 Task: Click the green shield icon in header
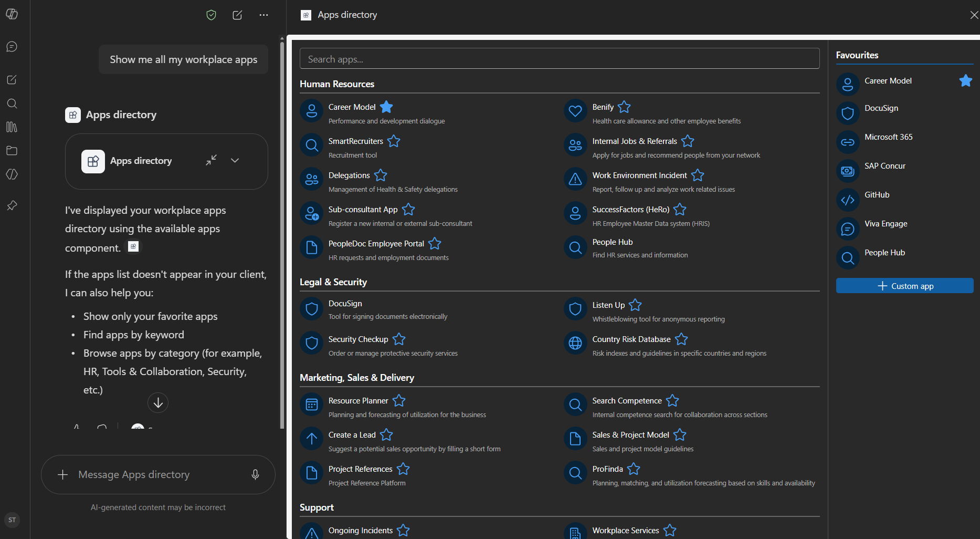pyautogui.click(x=212, y=15)
